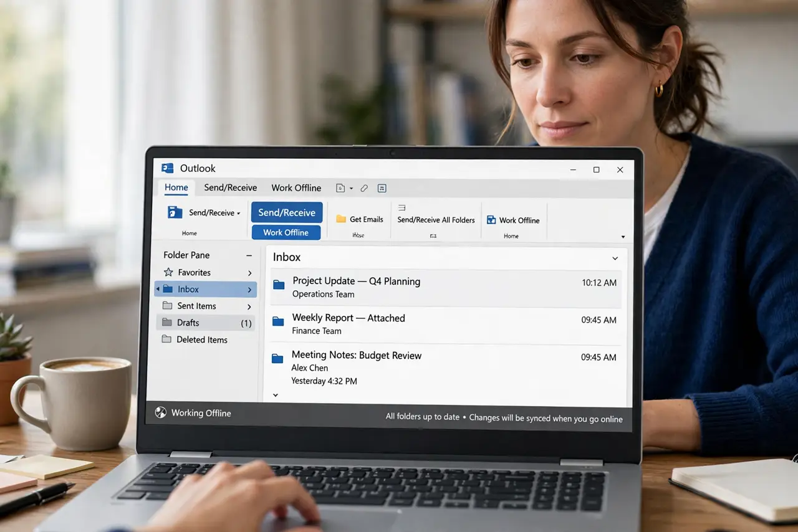Image resolution: width=798 pixels, height=532 pixels.
Task: Click the Changes will be synced status message
Action: (546, 419)
